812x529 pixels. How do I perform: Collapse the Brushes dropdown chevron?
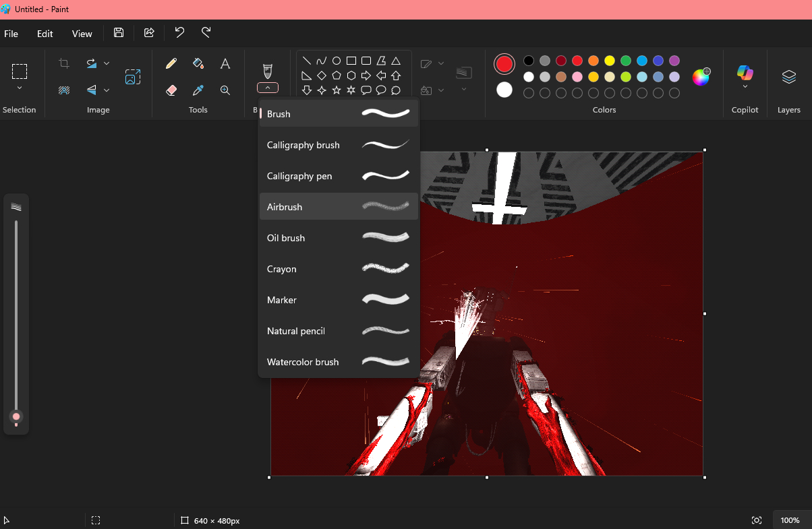(x=268, y=88)
